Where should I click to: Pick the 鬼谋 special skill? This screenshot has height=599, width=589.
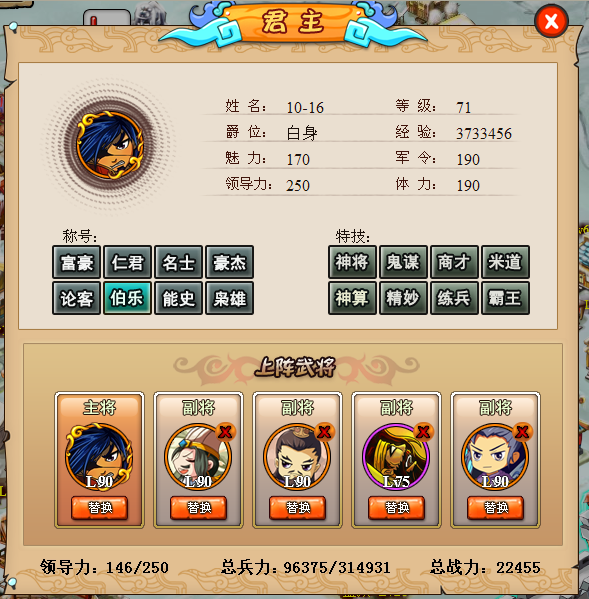[x=403, y=262]
